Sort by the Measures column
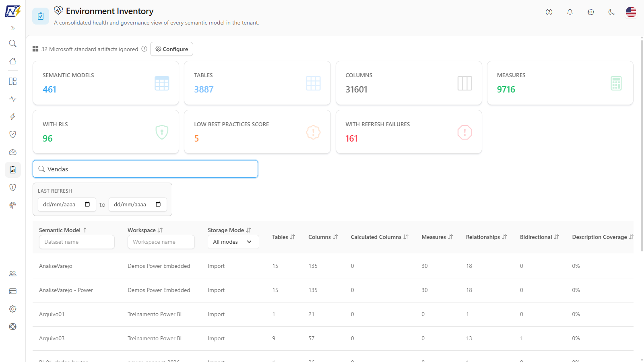 437,237
